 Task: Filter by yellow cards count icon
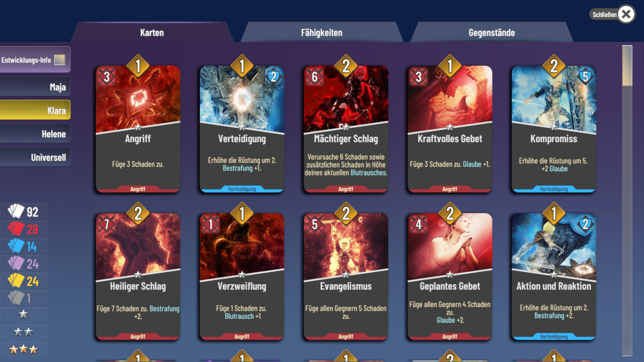click(17, 281)
